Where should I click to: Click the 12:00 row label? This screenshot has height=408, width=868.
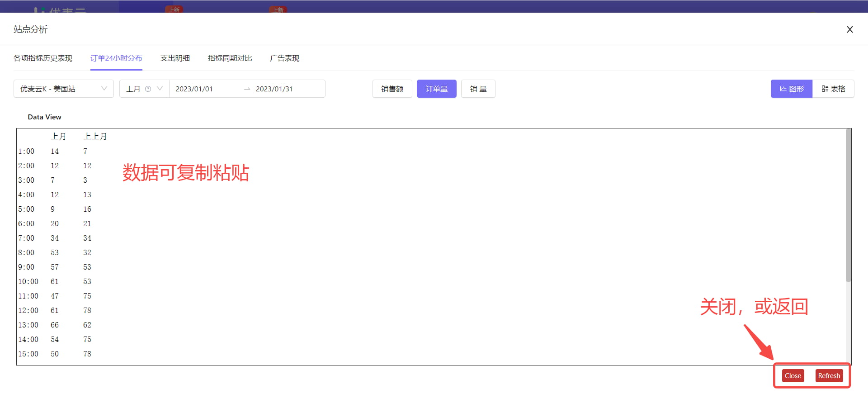pos(28,310)
